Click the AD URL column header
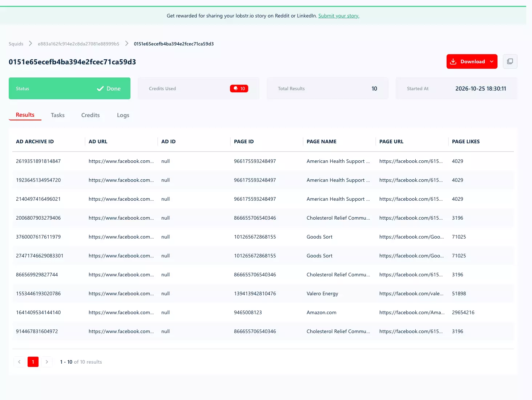This screenshot has width=532, height=400. point(98,141)
